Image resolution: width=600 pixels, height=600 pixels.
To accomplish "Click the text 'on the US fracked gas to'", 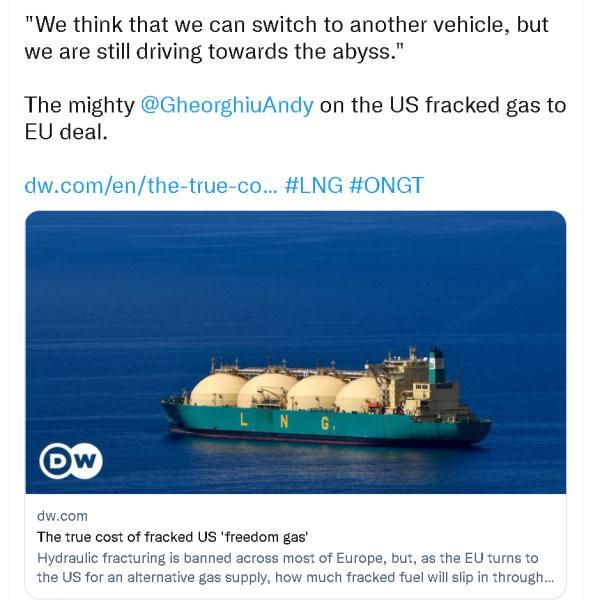I will (443, 105).
